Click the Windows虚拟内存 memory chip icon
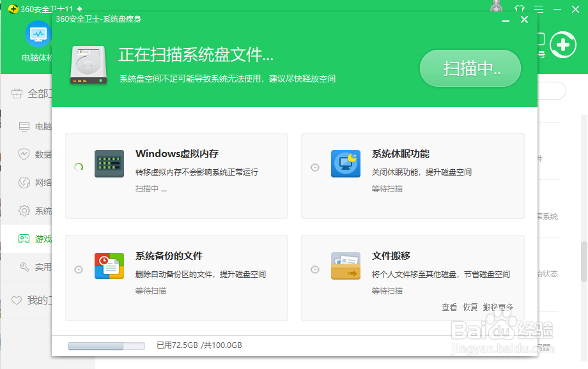588x369 pixels. point(109,163)
